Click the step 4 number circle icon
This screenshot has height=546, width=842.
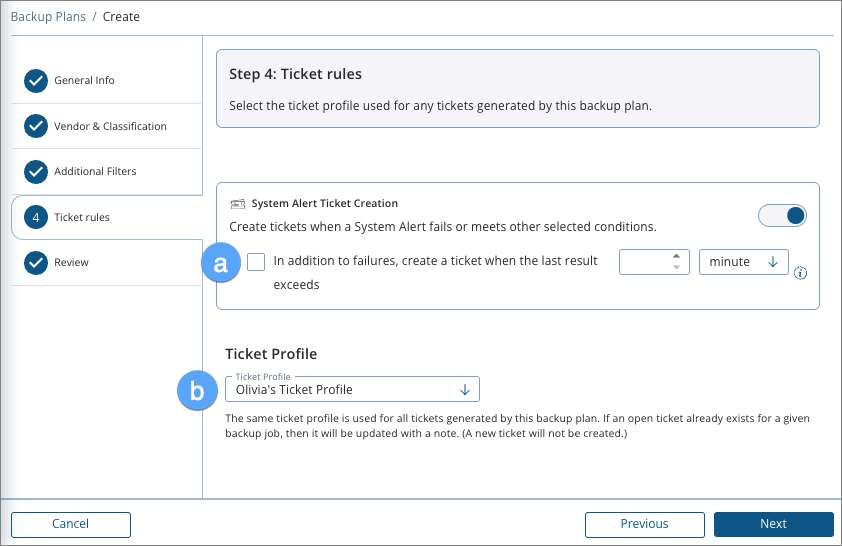(x=36, y=217)
